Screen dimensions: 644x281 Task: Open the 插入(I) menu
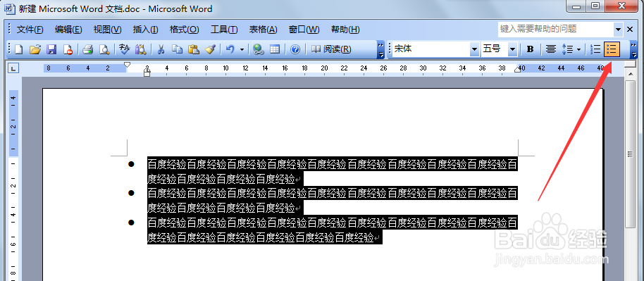point(145,30)
